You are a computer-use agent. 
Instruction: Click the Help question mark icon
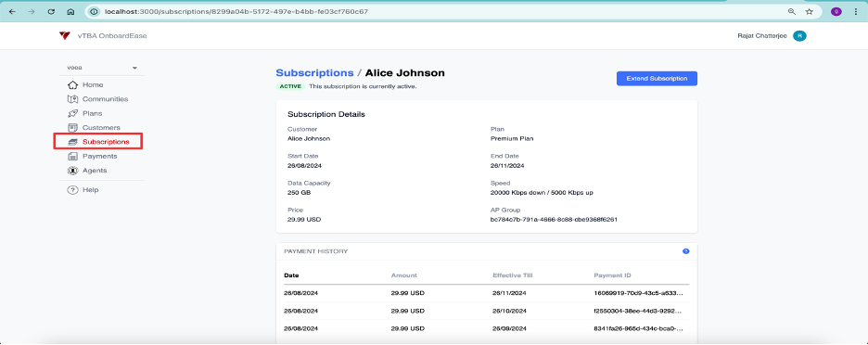72,190
